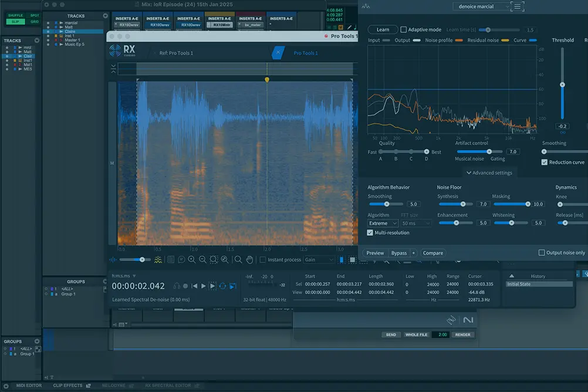Click the RX logo icon
Image resolution: width=588 pixels, height=392 pixels.
(115, 50)
